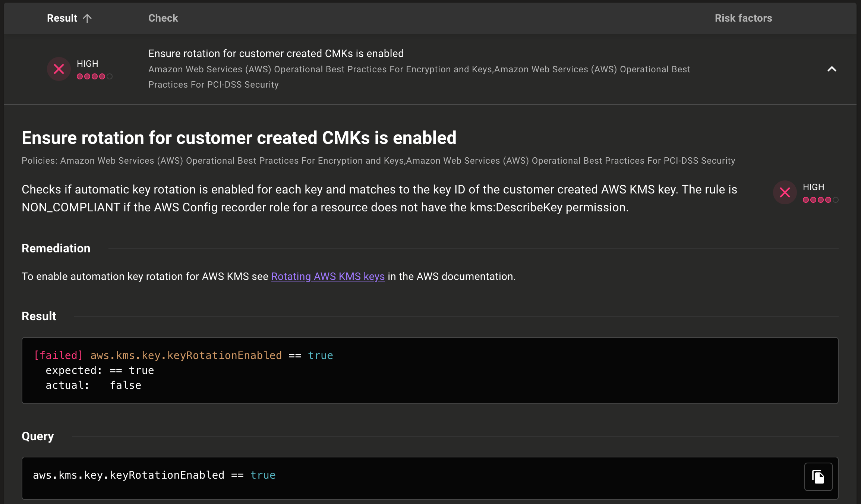Click the red X icon beside the description
Image resolution: width=861 pixels, height=504 pixels.
tap(785, 192)
